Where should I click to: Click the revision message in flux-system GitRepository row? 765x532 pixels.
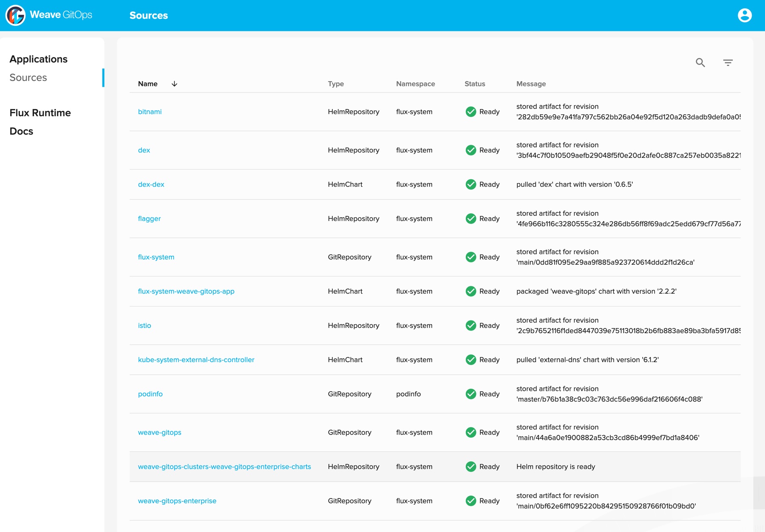pos(605,257)
